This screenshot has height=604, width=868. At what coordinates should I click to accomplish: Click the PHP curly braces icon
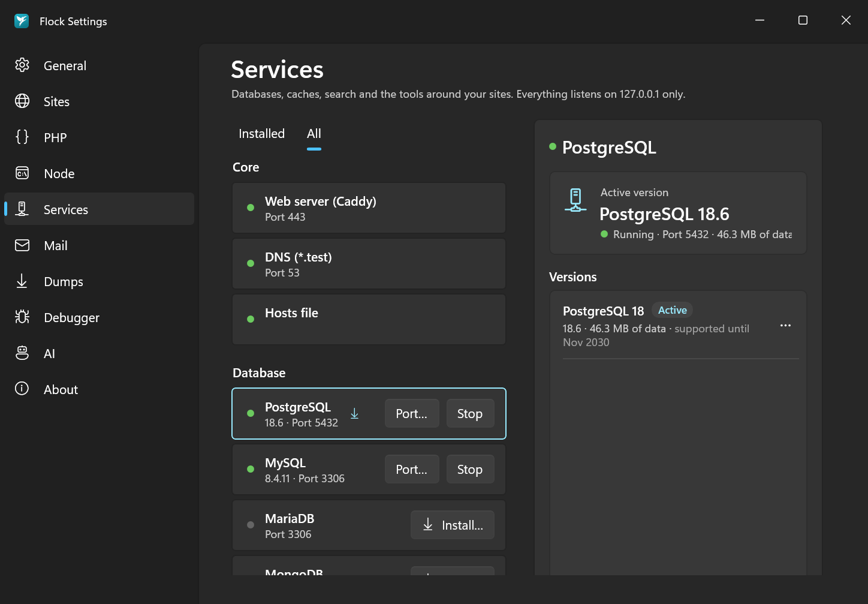(x=22, y=137)
